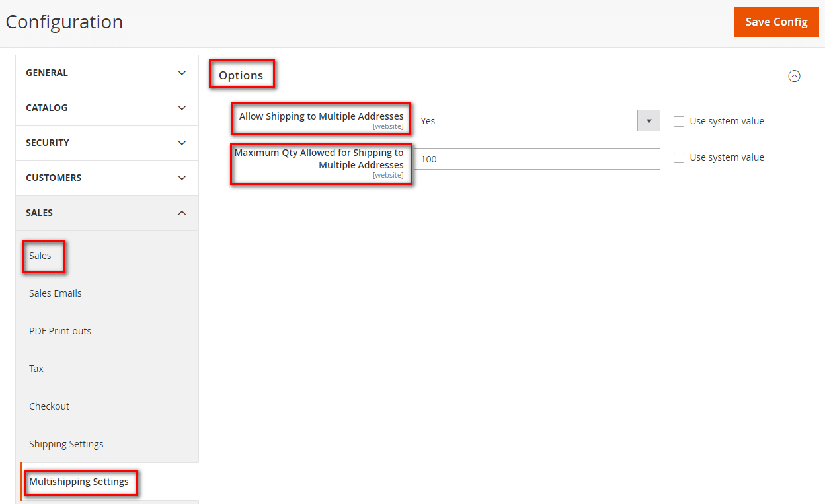Navigate to Checkout settings
Viewport: 825px width, 504px height.
point(50,406)
